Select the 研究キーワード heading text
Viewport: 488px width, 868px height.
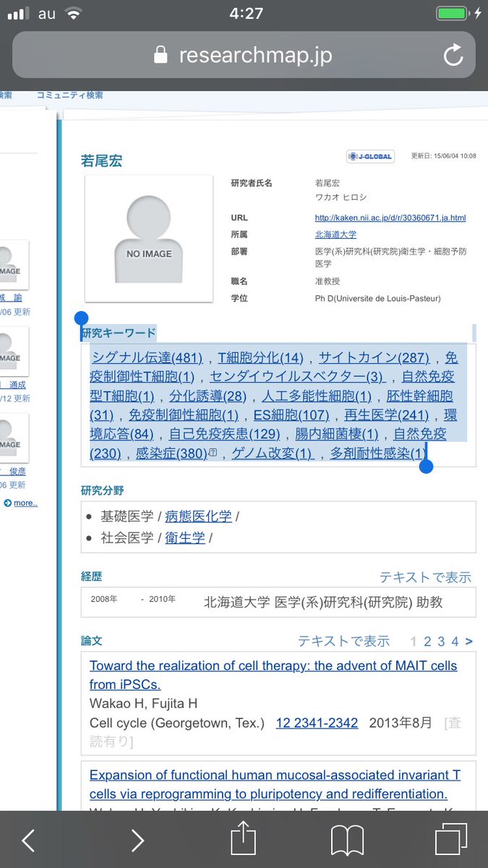pos(119,333)
